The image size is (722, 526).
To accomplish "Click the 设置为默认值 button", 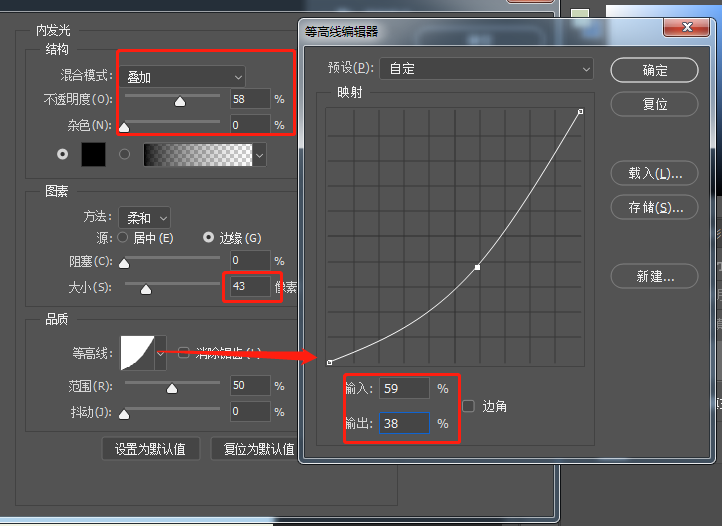I will (x=151, y=449).
